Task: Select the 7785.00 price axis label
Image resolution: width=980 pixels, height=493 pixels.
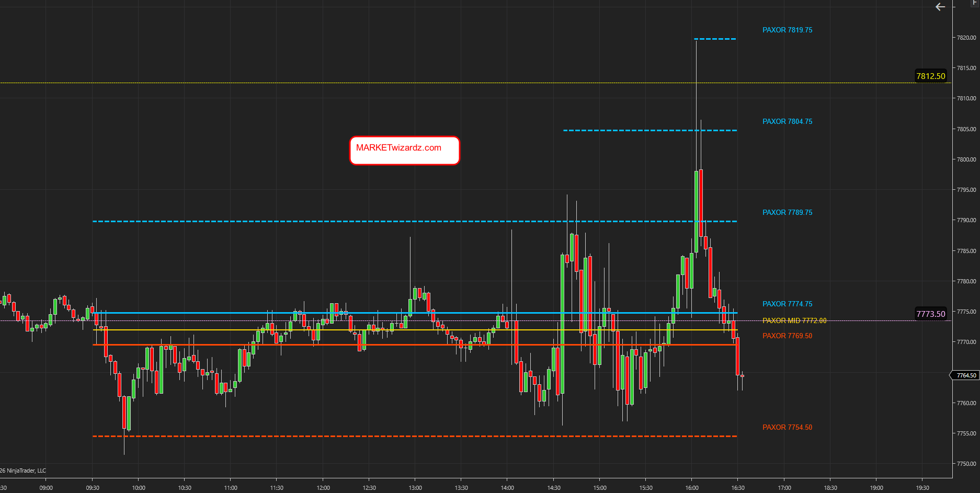Action: coord(966,251)
